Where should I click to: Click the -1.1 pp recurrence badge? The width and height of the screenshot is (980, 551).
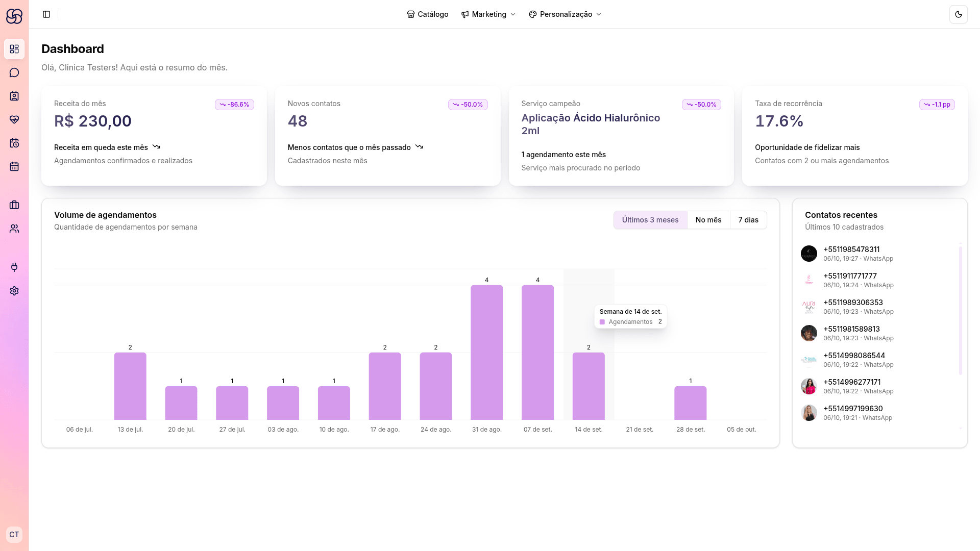coord(937,105)
